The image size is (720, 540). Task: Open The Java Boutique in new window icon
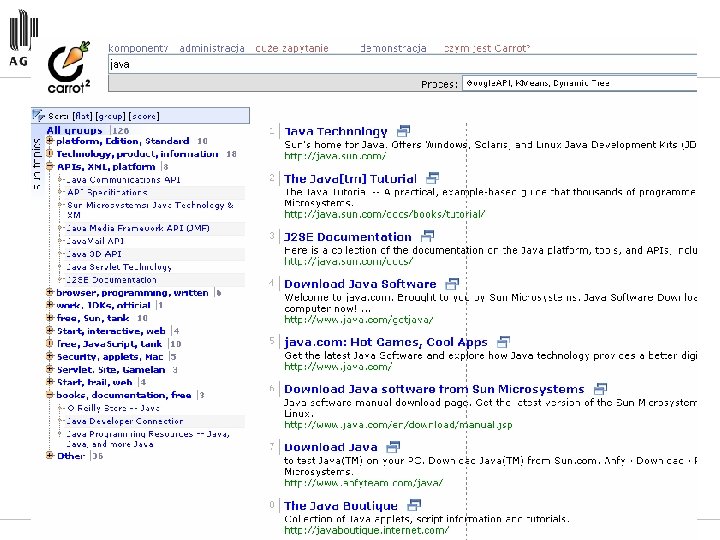click(x=414, y=505)
